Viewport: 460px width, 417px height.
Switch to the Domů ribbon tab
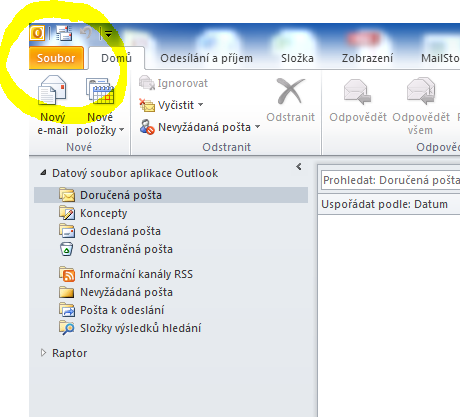click(116, 58)
